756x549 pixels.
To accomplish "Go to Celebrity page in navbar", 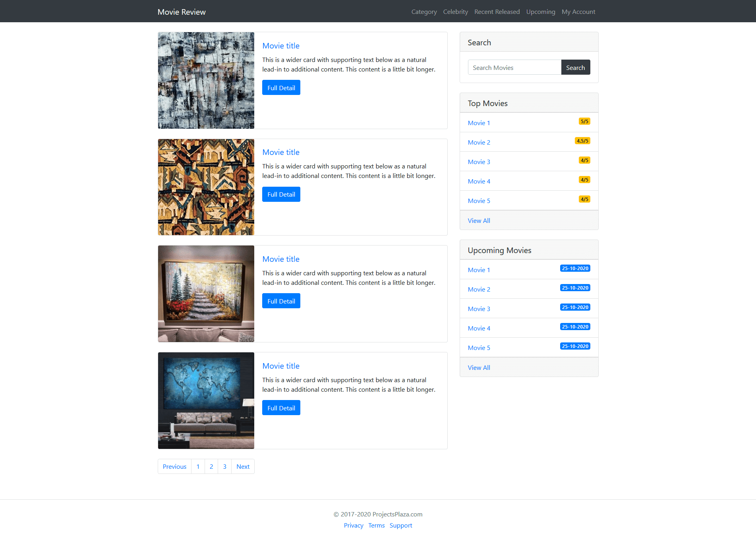I will pos(455,12).
